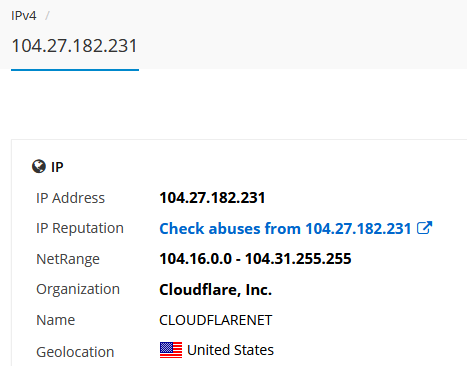Open the Check abuses from 104.27.182.231 link
Image resolution: width=467 pixels, height=366 pixels.
(x=285, y=229)
